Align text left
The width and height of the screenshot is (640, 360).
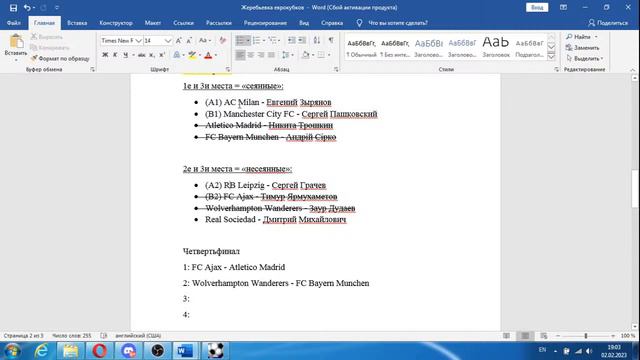240,55
